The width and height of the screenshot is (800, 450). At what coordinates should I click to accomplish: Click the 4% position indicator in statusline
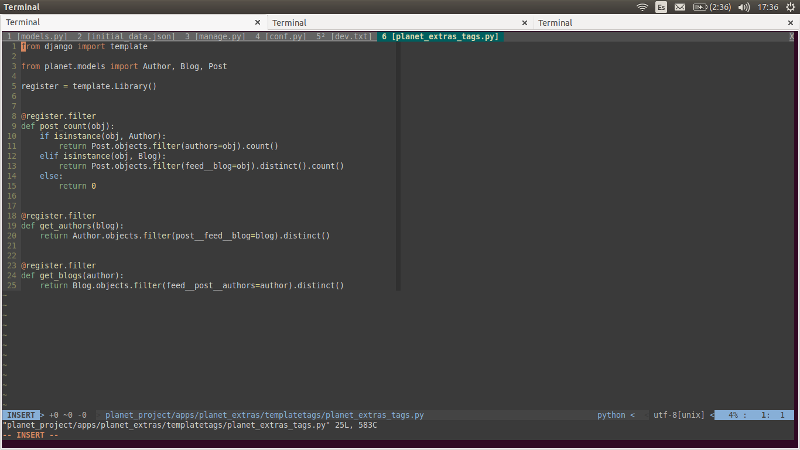(x=733, y=415)
